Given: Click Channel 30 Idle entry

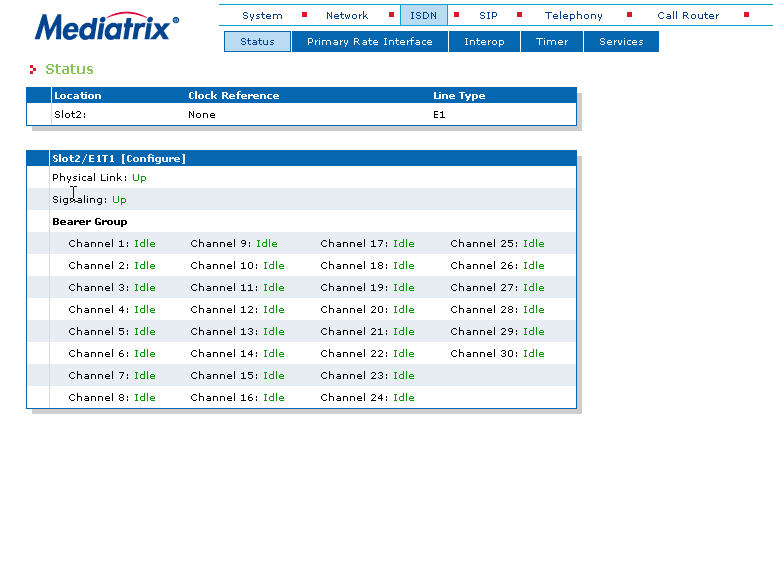Looking at the screenshot, I should coord(497,353).
